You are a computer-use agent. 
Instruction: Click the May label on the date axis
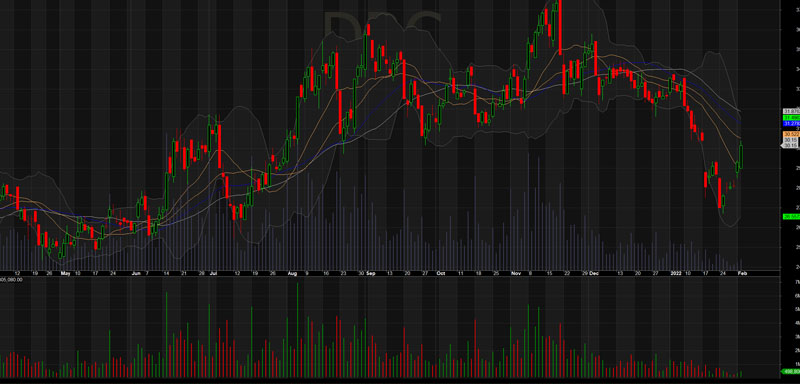coord(65,273)
